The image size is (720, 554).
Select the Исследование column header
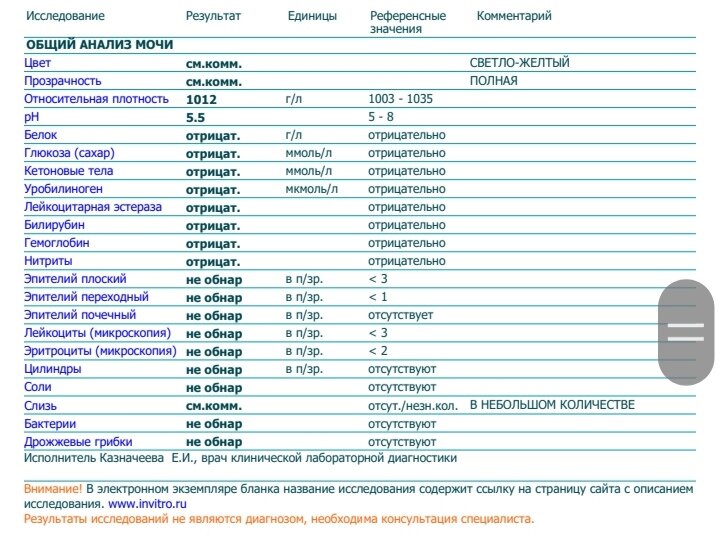pyautogui.click(x=65, y=16)
